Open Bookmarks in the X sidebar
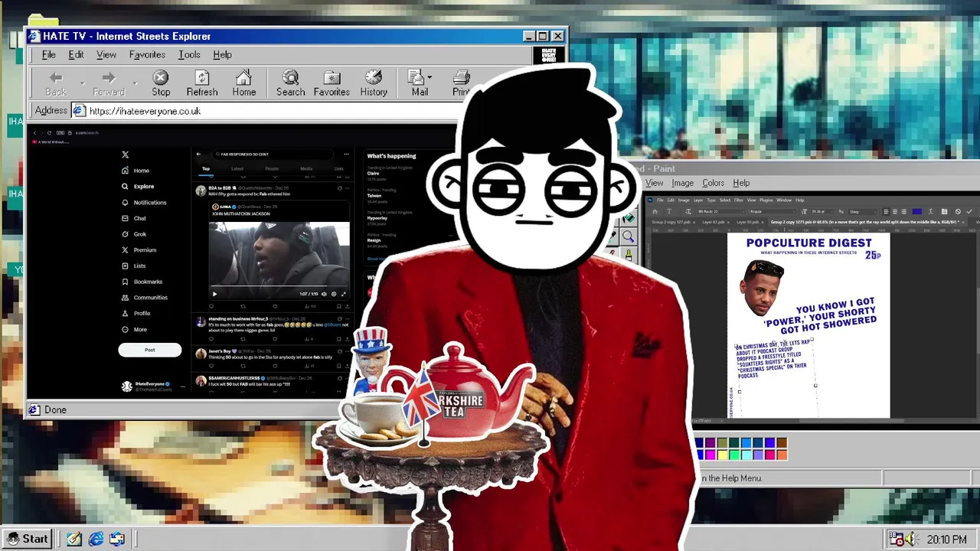This screenshot has height=551, width=980. 142,282
